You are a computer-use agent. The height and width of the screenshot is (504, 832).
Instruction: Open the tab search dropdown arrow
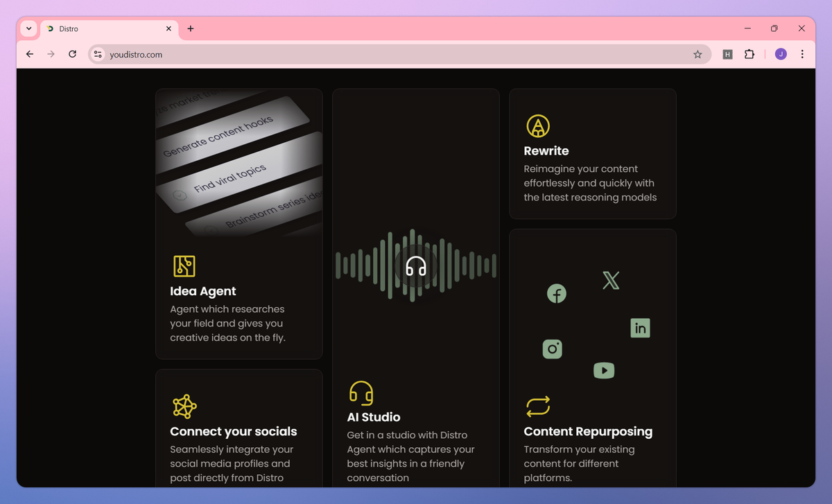tap(28, 28)
